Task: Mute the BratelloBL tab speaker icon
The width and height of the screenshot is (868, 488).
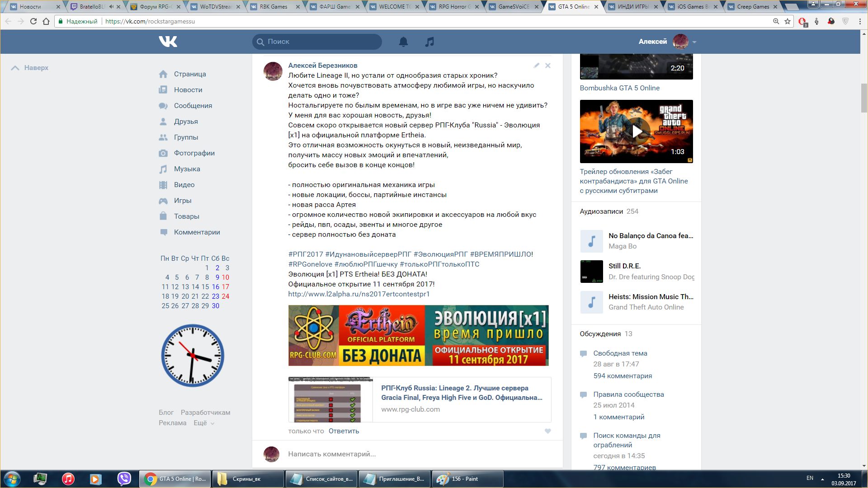Action: (111, 7)
